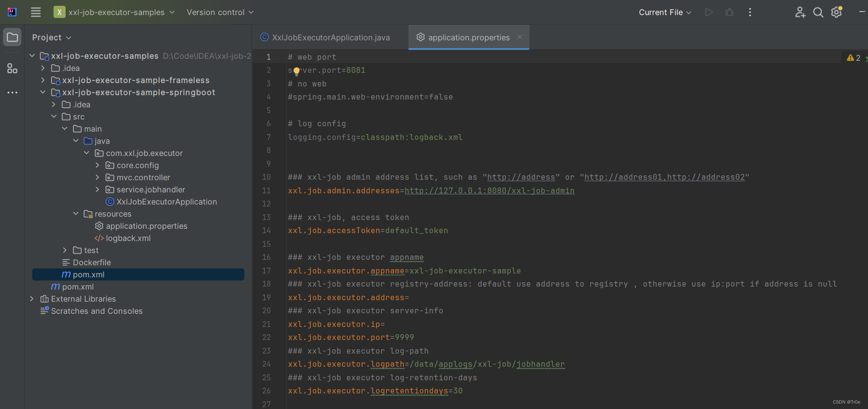
Task: Click the http://address link on line 10
Action: coord(521,177)
